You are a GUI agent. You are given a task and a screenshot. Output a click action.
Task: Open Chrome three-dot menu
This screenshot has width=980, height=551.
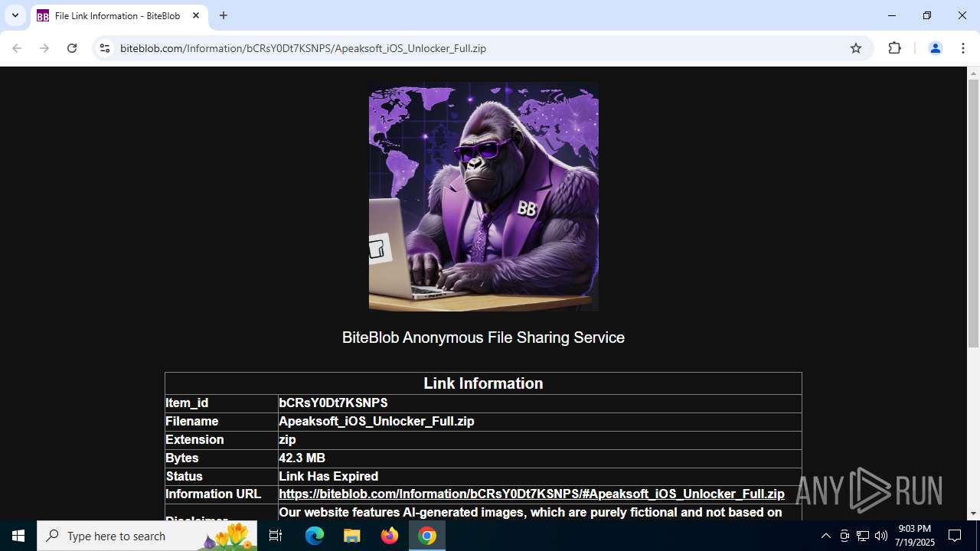(x=963, y=48)
